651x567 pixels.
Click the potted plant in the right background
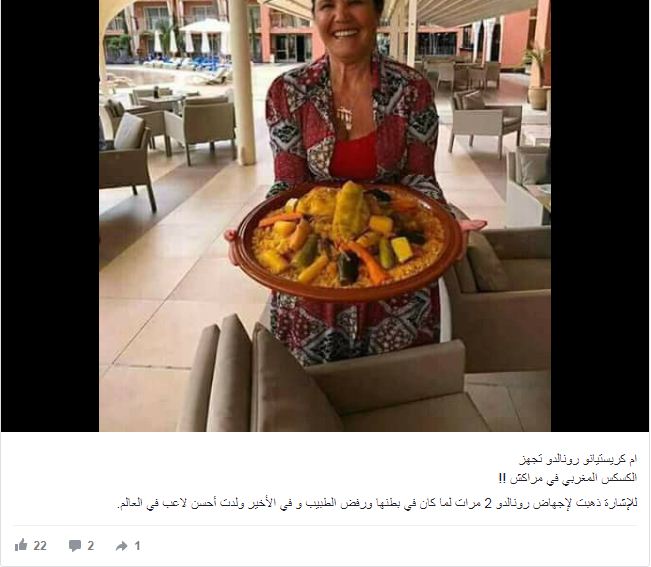point(539,79)
